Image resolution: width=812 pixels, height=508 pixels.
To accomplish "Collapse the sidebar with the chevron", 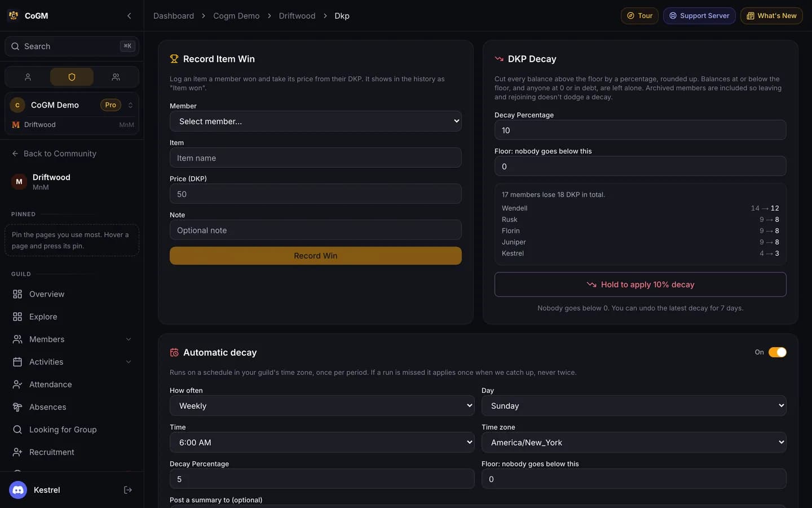I will (129, 16).
